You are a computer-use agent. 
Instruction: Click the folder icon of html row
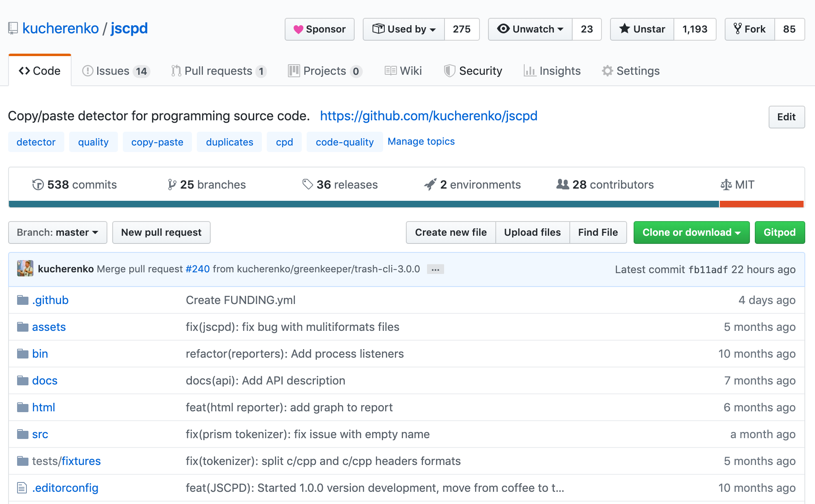(x=23, y=407)
